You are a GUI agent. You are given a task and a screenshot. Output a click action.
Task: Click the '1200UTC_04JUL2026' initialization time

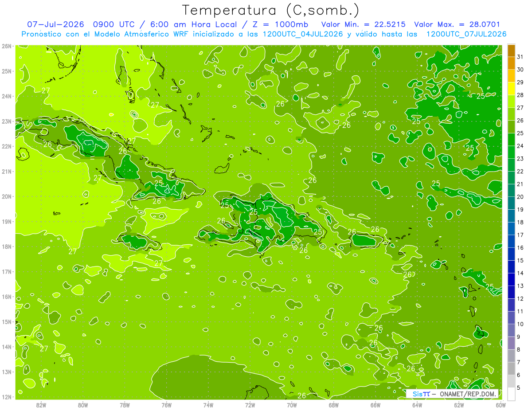point(303,34)
